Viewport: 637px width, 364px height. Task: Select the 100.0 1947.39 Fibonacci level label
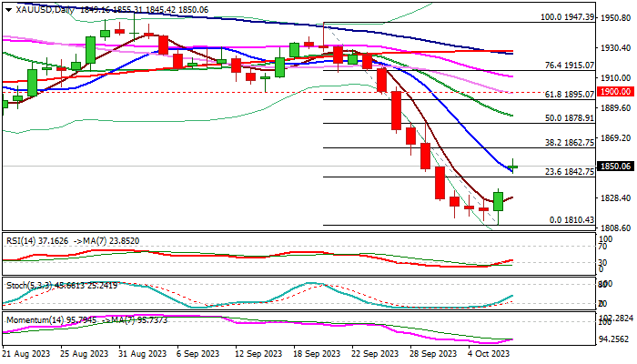[x=567, y=16]
